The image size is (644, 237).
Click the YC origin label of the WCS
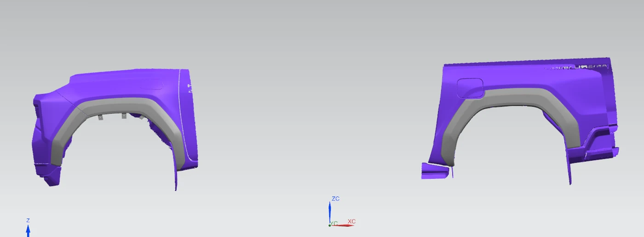(334, 224)
